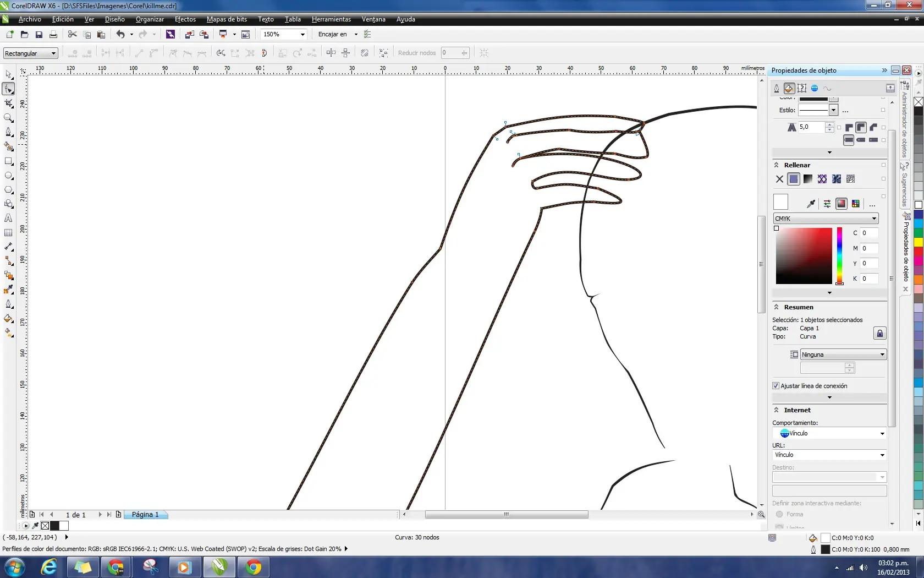924x578 pixels.
Task: Open the Internet properties tab icon
Action: (x=815, y=88)
